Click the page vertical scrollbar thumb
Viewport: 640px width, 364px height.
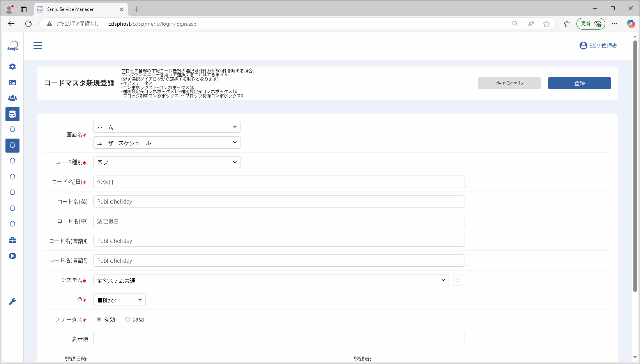[x=635, y=165]
